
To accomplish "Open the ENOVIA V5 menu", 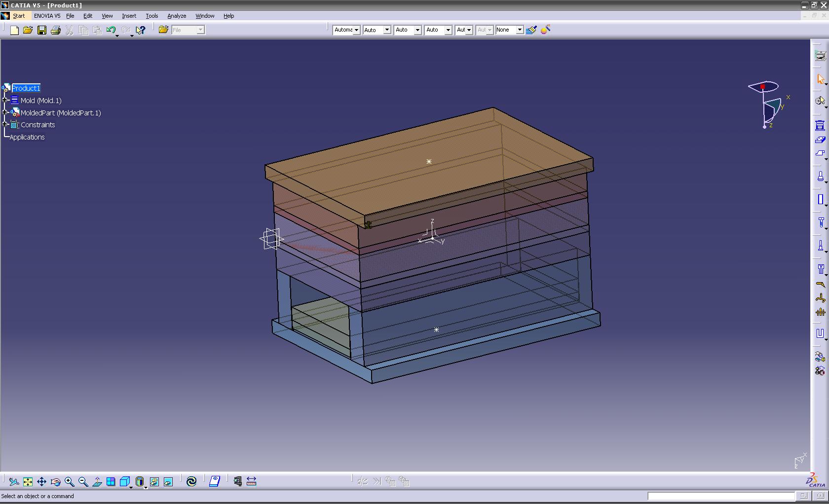I will [47, 16].
